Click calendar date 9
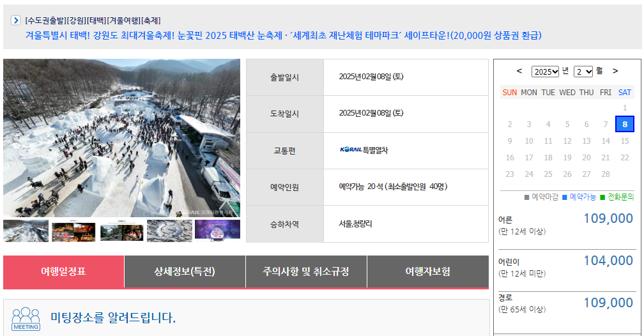The image size is (644, 336). pos(510,141)
